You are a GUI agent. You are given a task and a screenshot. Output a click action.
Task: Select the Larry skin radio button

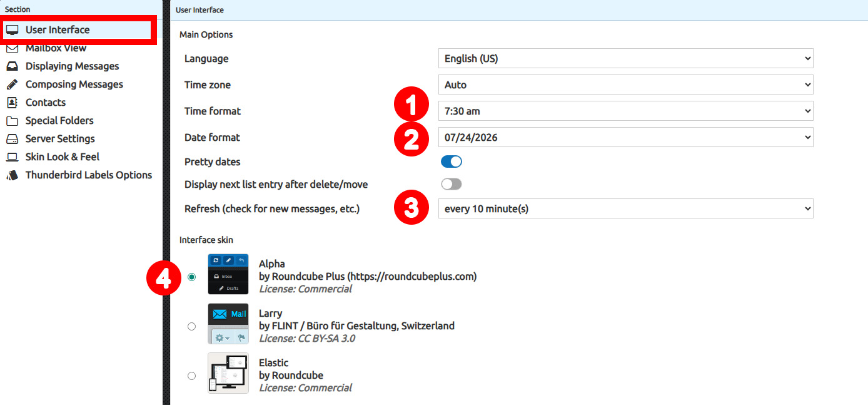[192, 325]
